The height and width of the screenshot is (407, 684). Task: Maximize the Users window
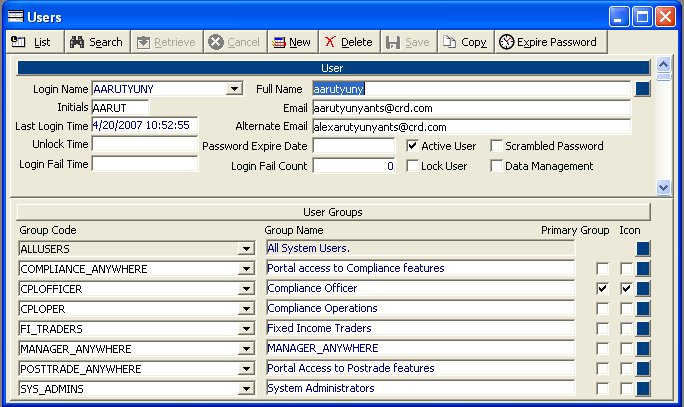(642, 17)
